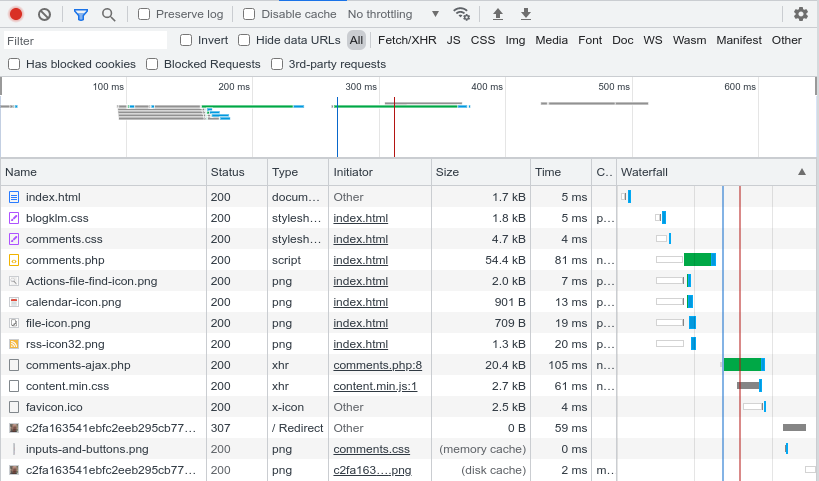Sort by the Waterfall column arrow

pos(801,172)
